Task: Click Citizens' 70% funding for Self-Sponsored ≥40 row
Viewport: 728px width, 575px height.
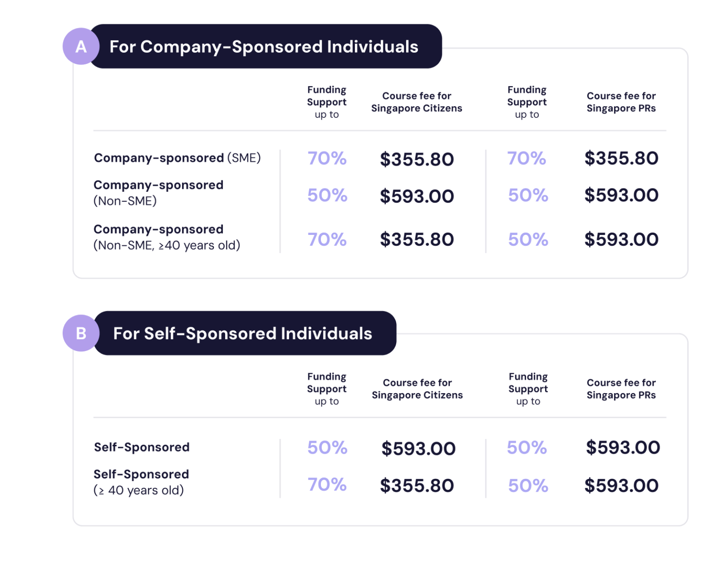Action: [x=327, y=485]
